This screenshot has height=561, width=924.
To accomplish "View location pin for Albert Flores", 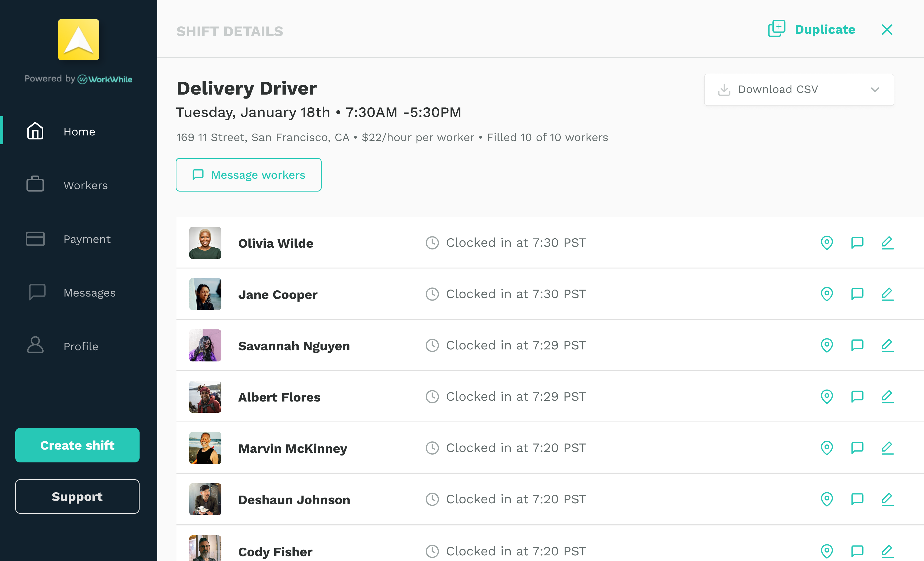I will click(x=826, y=396).
